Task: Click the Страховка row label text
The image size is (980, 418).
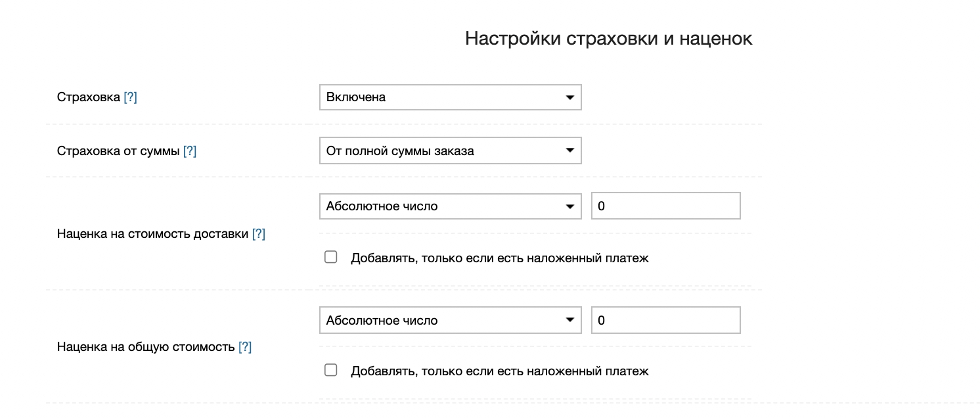Action: click(x=89, y=97)
